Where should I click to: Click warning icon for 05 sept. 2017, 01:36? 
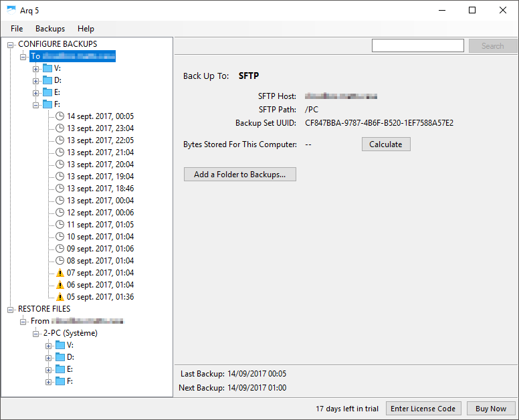coord(60,297)
